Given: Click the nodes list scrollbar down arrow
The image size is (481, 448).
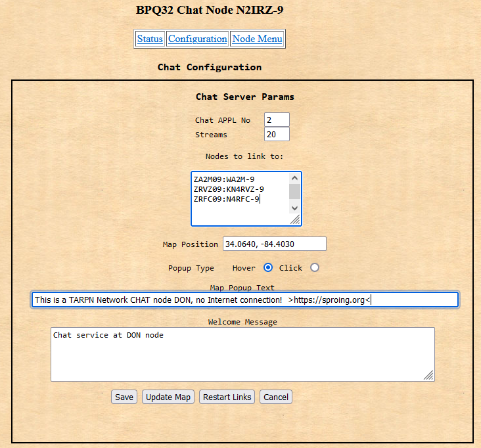Looking at the screenshot, I should [x=295, y=208].
